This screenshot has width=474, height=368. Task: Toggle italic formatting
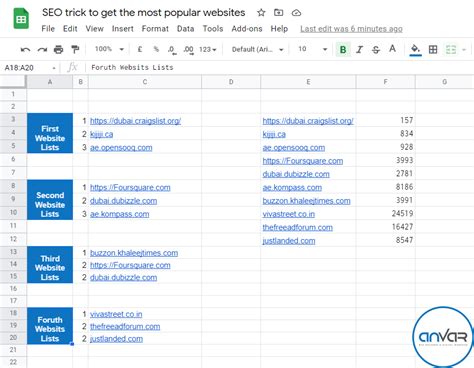(359, 50)
